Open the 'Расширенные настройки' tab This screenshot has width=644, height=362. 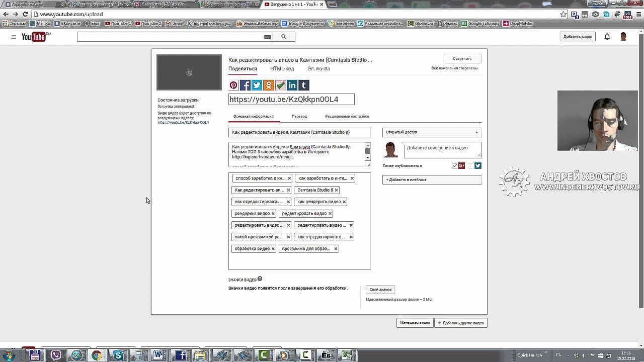[347, 116]
